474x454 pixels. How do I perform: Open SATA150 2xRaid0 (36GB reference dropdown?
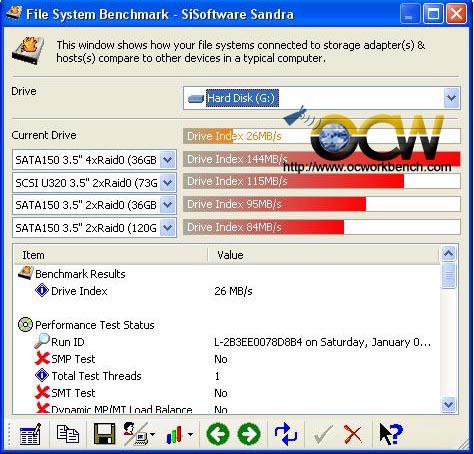(168, 205)
